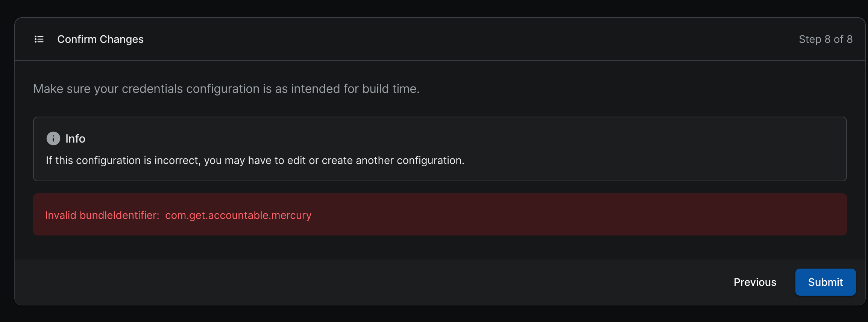Click the Previous button
This screenshot has height=322, width=868.
pyautogui.click(x=754, y=282)
